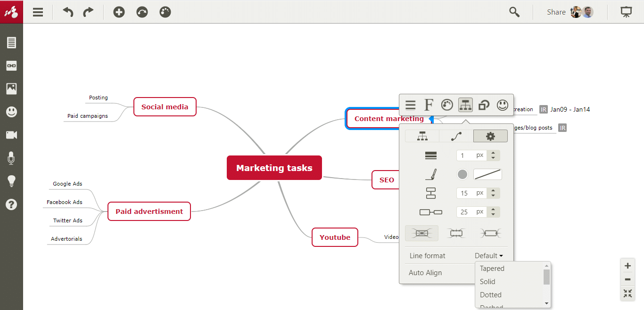Screen dimensions: 644x310
Task: Open the font formatting F icon
Action: 429,105
